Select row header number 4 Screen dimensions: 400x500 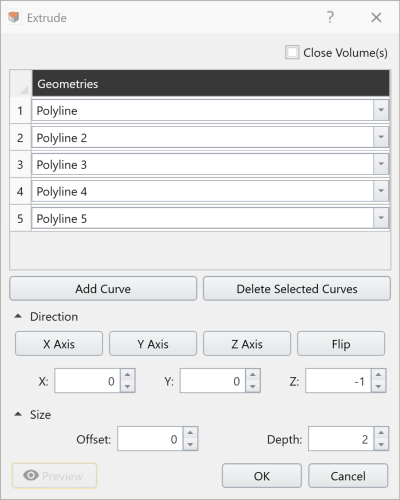coord(20,192)
